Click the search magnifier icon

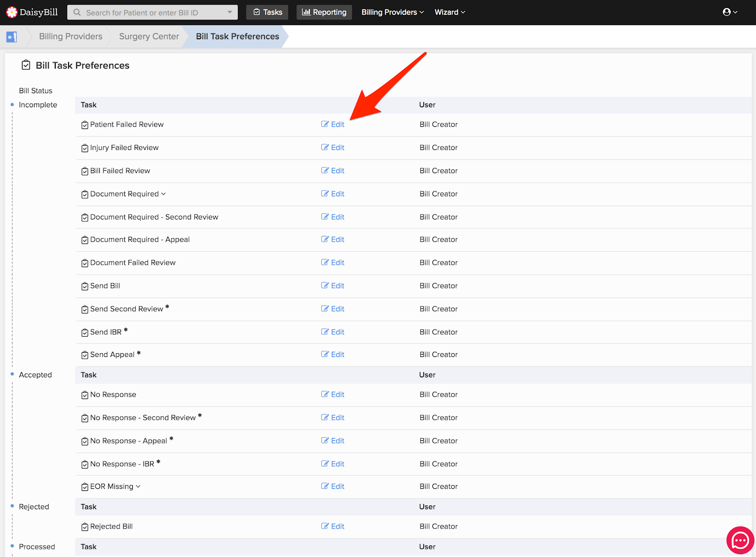tap(77, 12)
